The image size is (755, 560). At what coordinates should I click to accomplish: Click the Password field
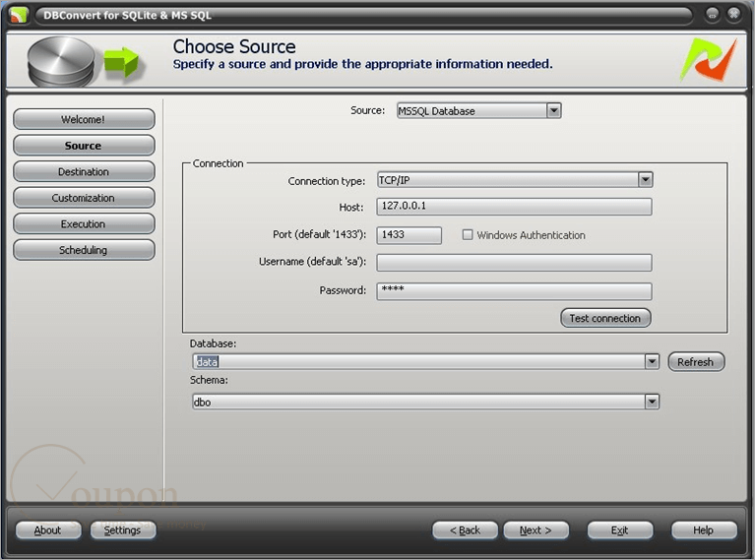point(514,291)
